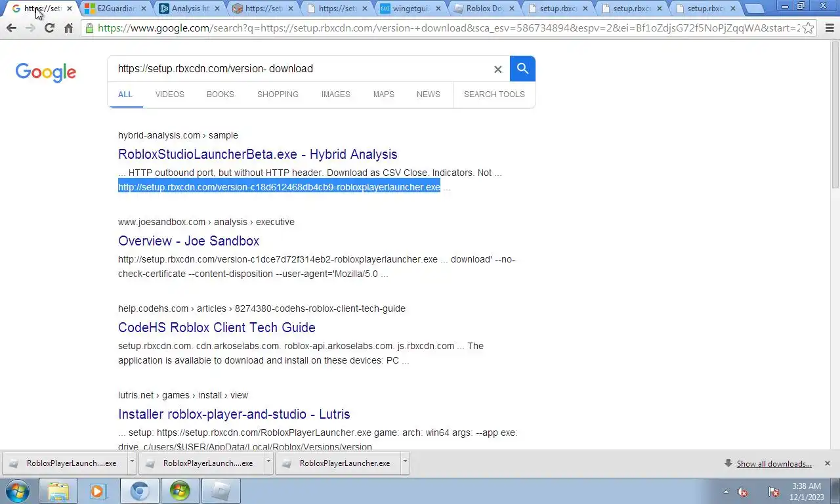This screenshot has height=504, width=840.
Task: Close the Analysis tab
Action: click(x=216, y=9)
